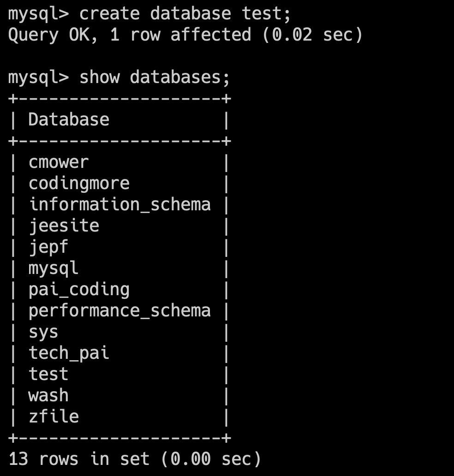Image resolution: width=454 pixels, height=476 pixels.
Task: Click the tech_pai database name
Action: click(69, 353)
